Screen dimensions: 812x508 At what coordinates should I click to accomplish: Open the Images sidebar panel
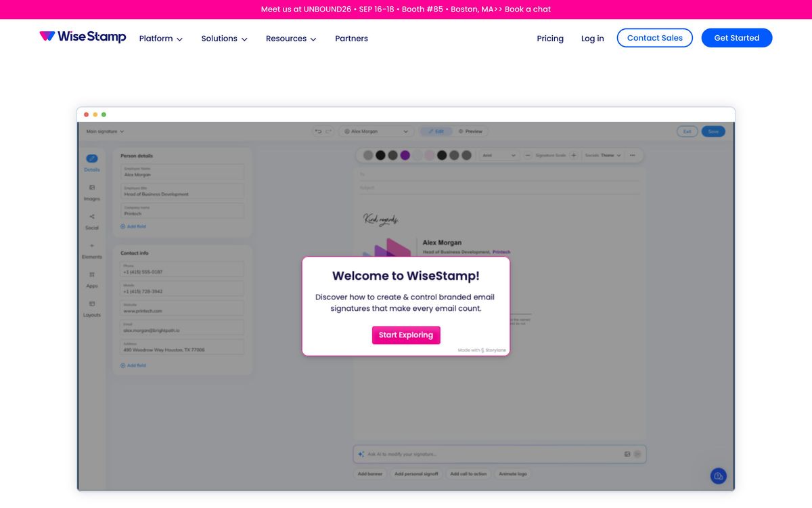[92, 192]
